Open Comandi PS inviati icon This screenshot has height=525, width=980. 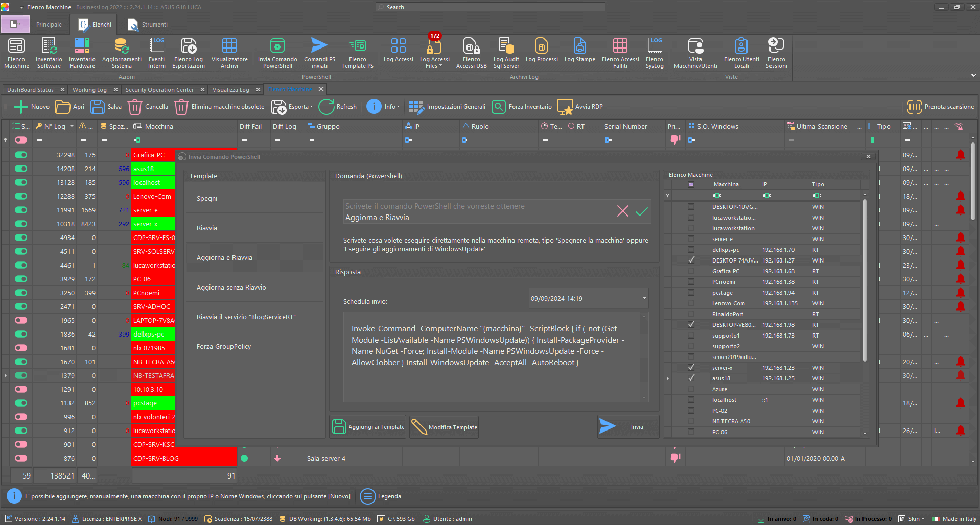(x=319, y=53)
